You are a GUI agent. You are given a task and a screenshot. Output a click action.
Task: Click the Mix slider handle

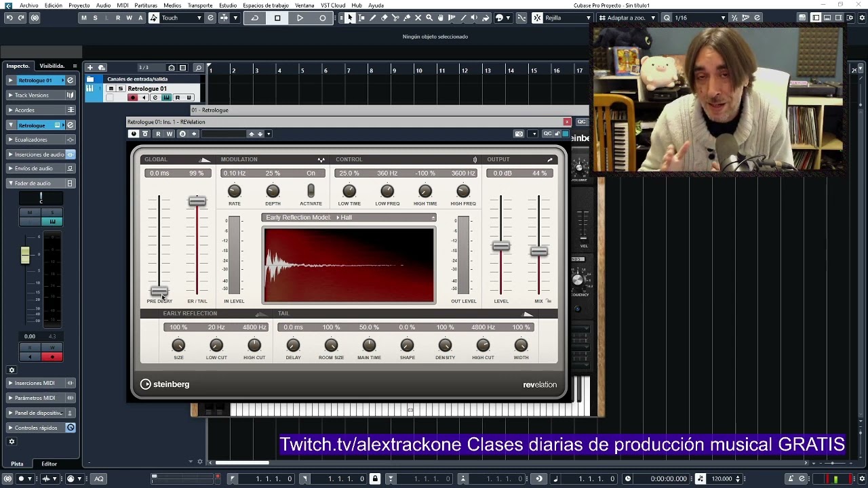[538, 251]
